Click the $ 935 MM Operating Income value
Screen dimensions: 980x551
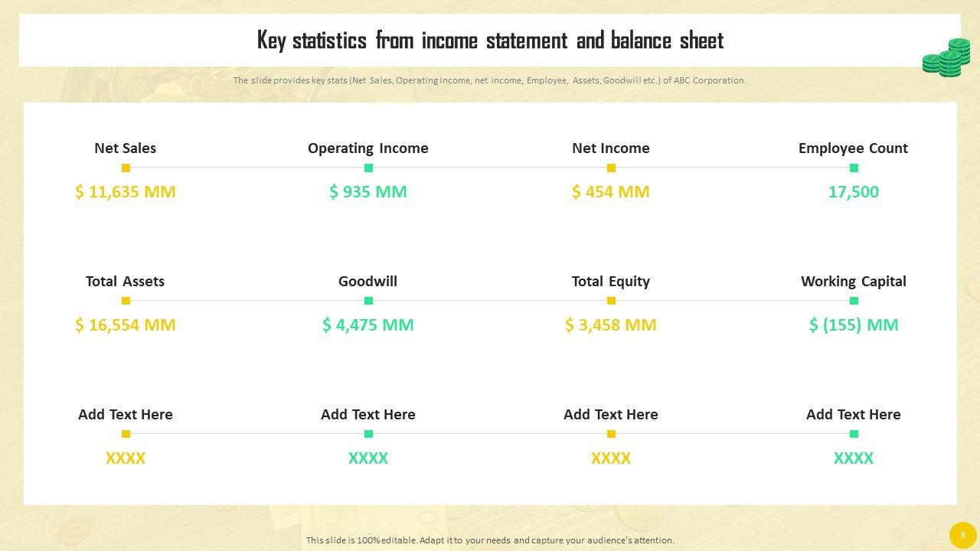pyautogui.click(x=368, y=191)
